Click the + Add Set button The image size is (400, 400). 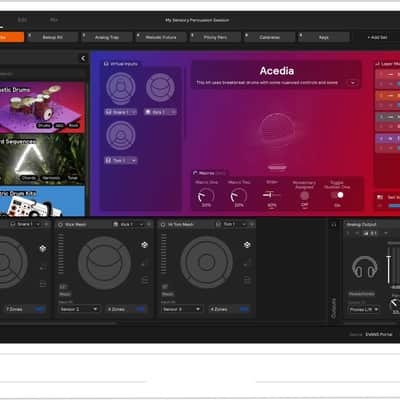377,37
